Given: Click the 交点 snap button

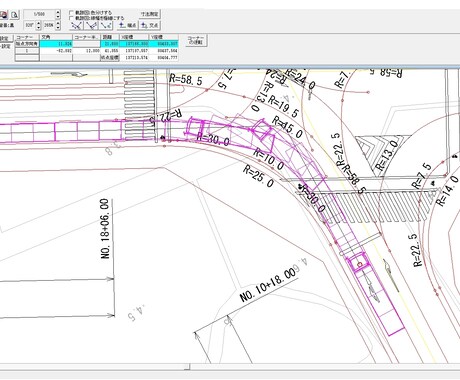Looking at the screenshot, I should click(x=150, y=25).
